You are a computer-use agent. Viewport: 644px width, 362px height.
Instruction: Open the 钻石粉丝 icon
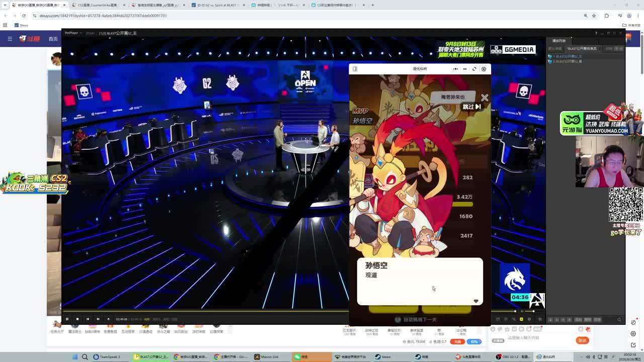(x=181, y=328)
